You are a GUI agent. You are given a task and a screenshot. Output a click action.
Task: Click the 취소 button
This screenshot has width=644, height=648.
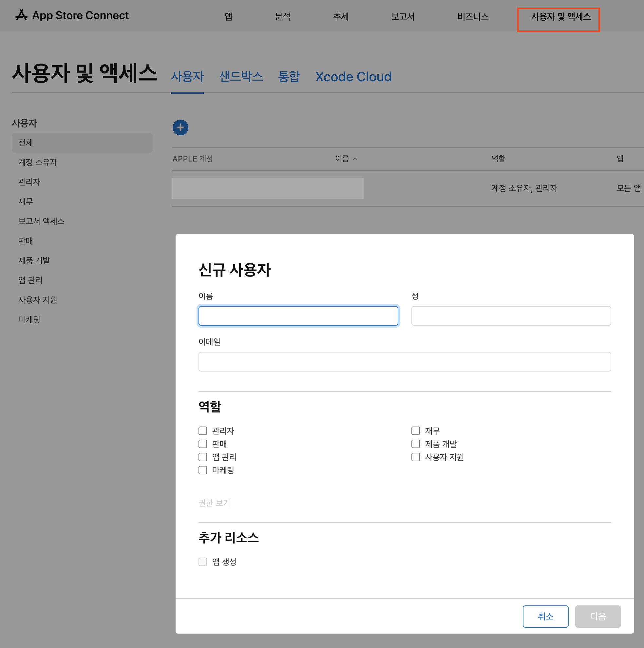pyautogui.click(x=545, y=616)
